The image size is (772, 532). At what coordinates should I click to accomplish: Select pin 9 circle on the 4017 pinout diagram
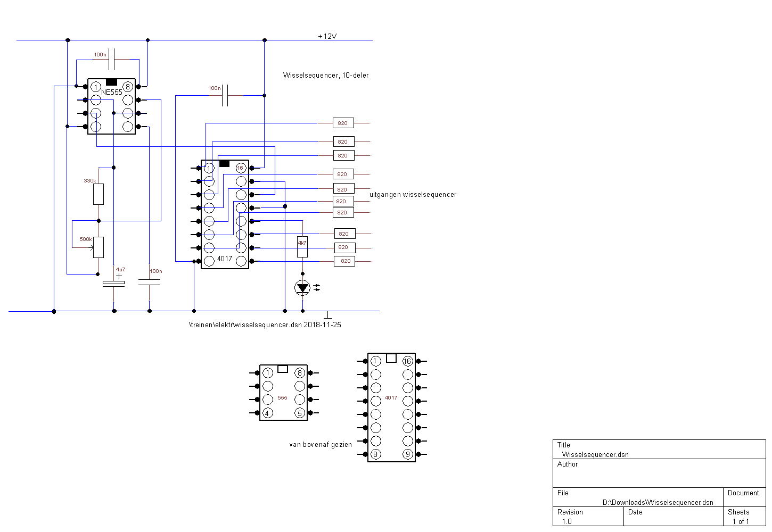tap(408, 454)
